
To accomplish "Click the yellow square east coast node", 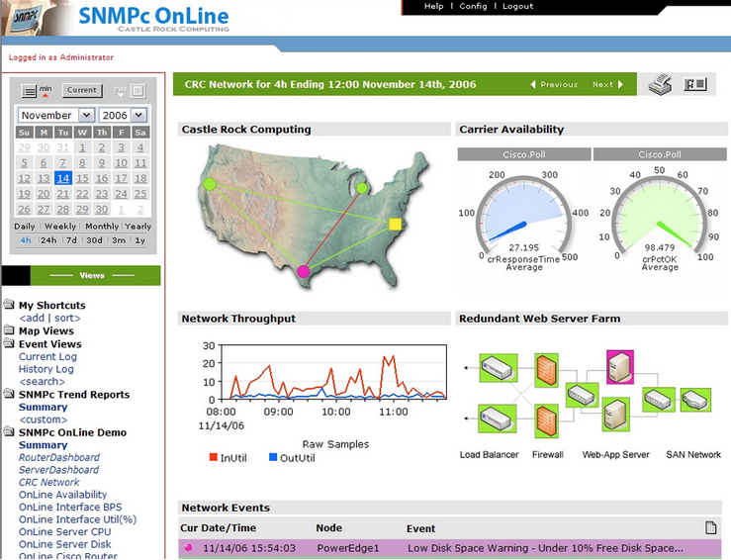I will [396, 225].
